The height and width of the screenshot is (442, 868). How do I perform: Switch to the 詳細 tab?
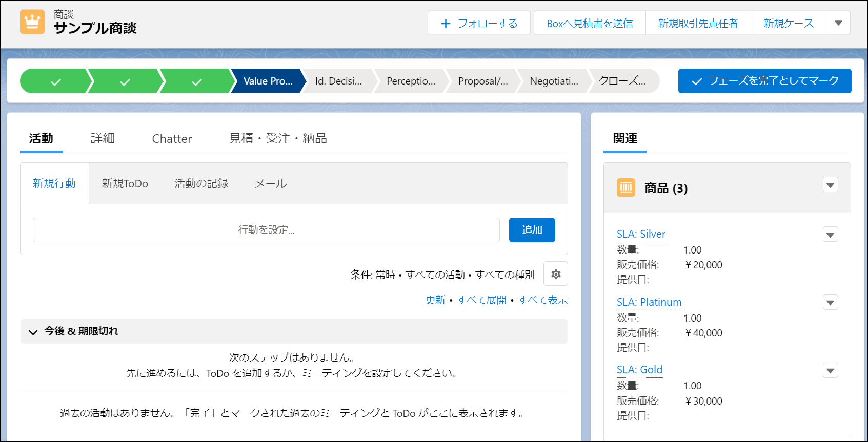tap(103, 138)
